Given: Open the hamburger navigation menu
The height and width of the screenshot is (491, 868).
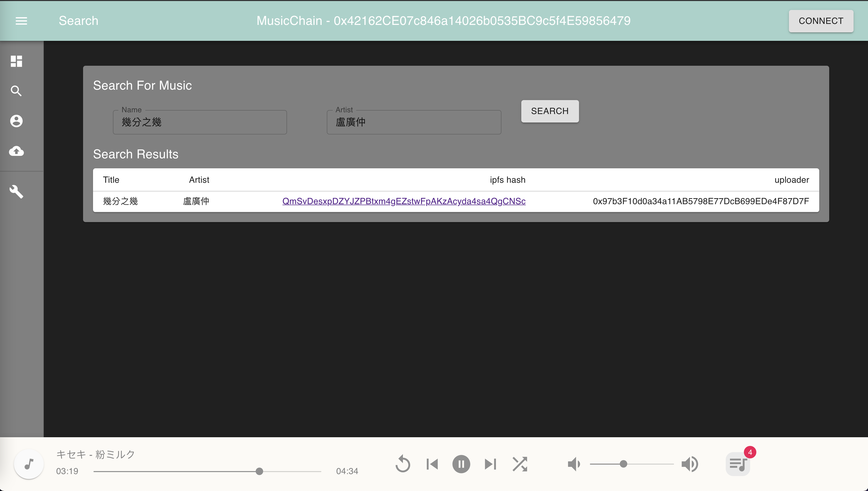Looking at the screenshot, I should [21, 21].
